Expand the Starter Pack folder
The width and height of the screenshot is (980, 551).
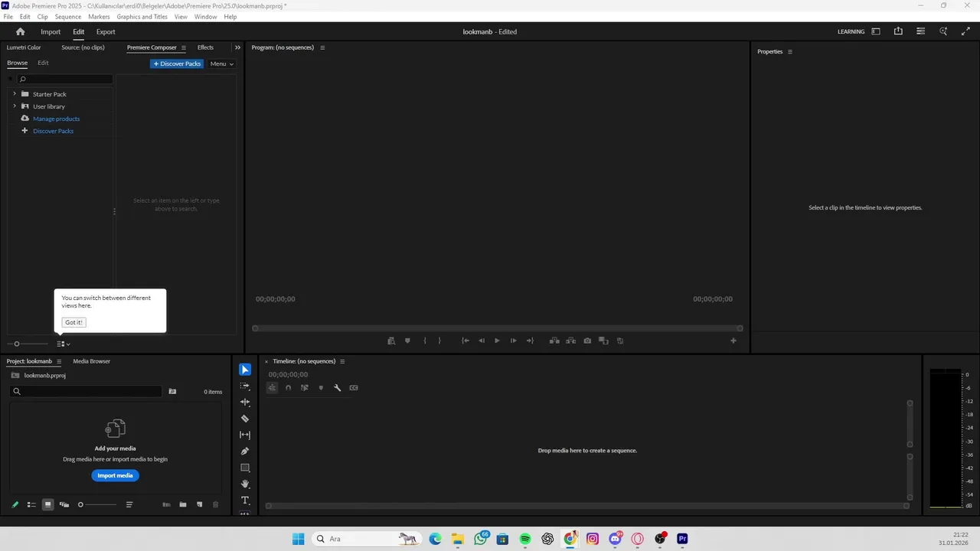coord(15,94)
